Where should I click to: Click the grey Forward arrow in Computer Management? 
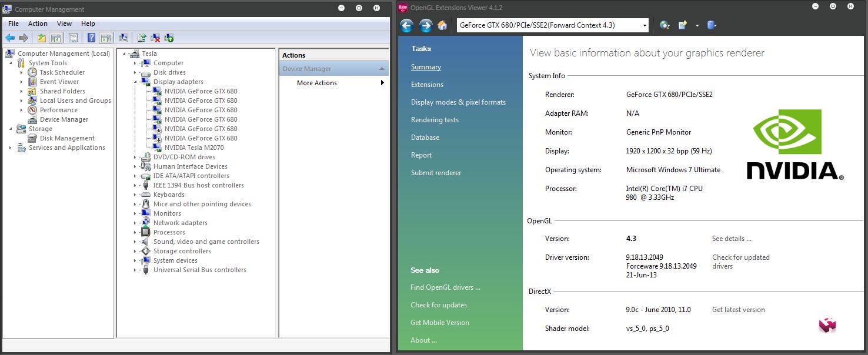pyautogui.click(x=24, y=38)
